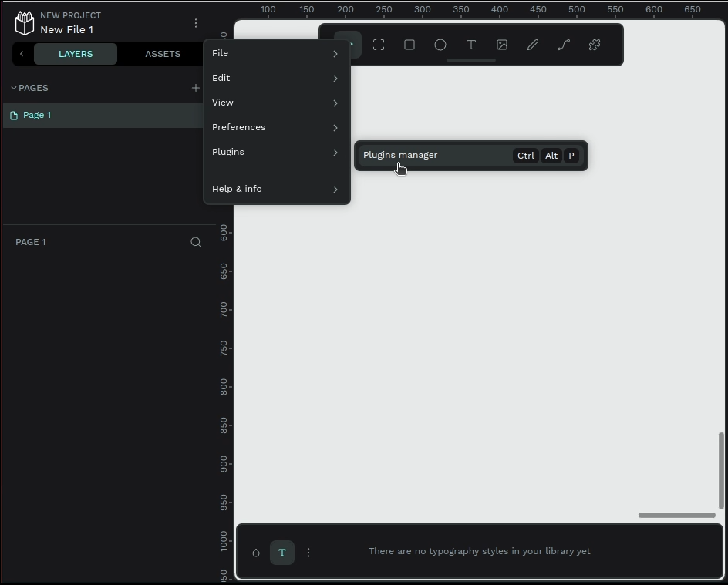Select the Board tool in the toolbar
The image size is (728, 585).
click(379, 45)
